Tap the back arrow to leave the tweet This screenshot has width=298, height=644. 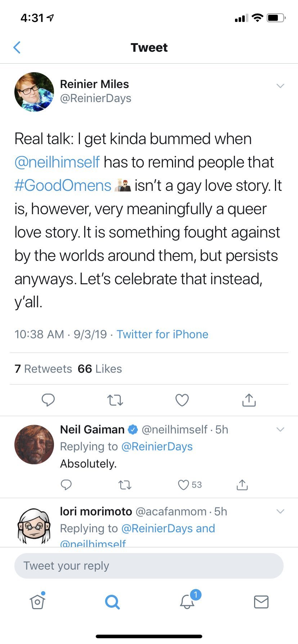17,47
